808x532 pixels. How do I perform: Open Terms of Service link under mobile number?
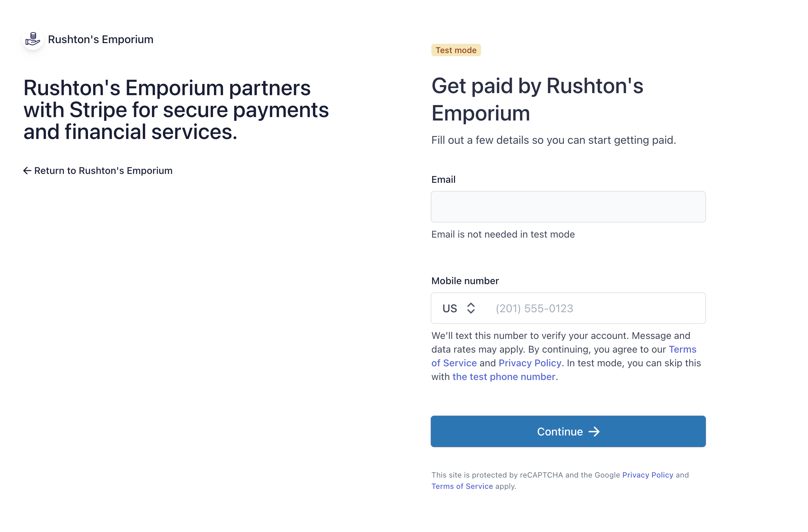[454, 363]
